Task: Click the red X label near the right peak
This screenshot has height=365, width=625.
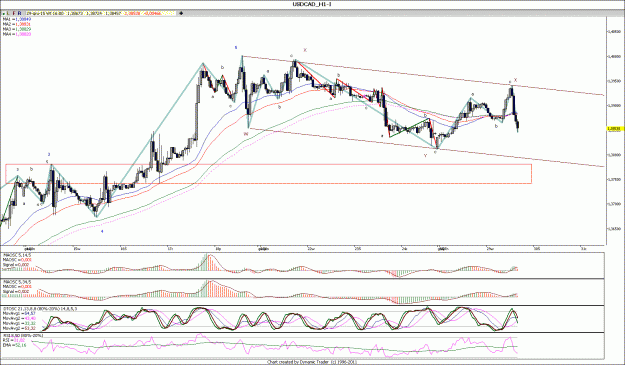Action: [515, 80]
